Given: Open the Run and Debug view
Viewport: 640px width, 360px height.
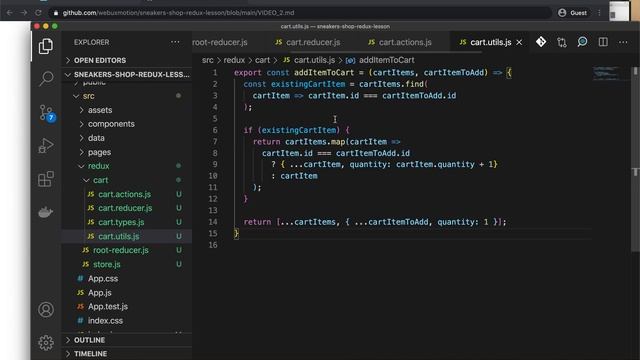Looking at the screenshot, I should 46,146.
